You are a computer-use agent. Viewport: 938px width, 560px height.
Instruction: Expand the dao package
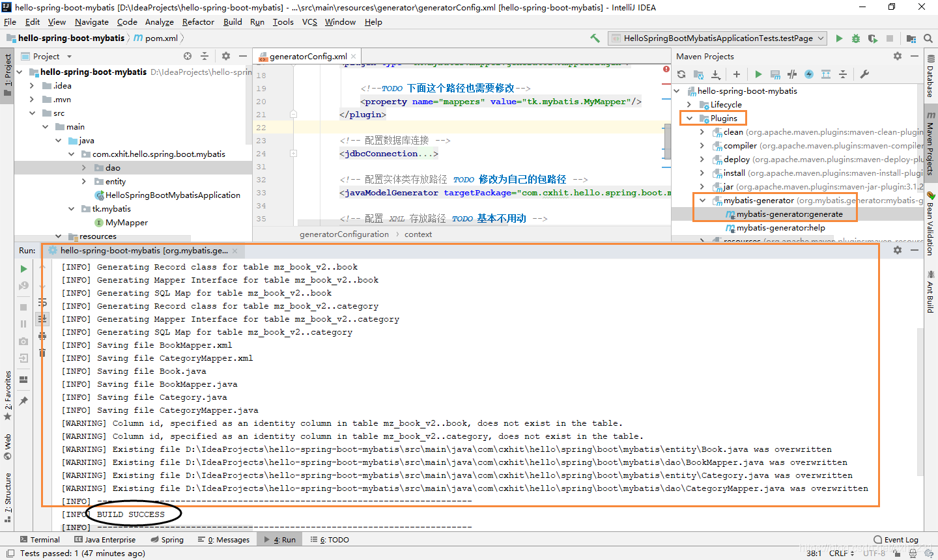pos(84,168)
